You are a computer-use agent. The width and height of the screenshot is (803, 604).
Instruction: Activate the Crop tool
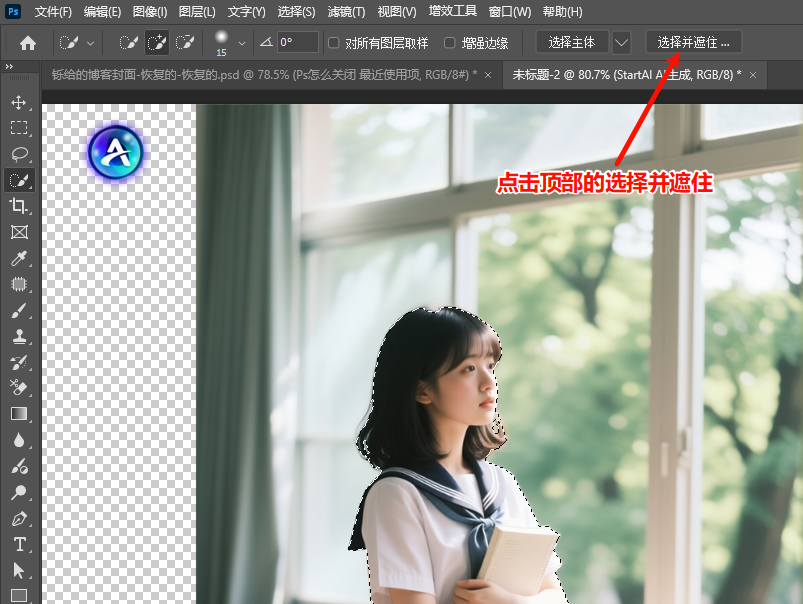point(19,206)
